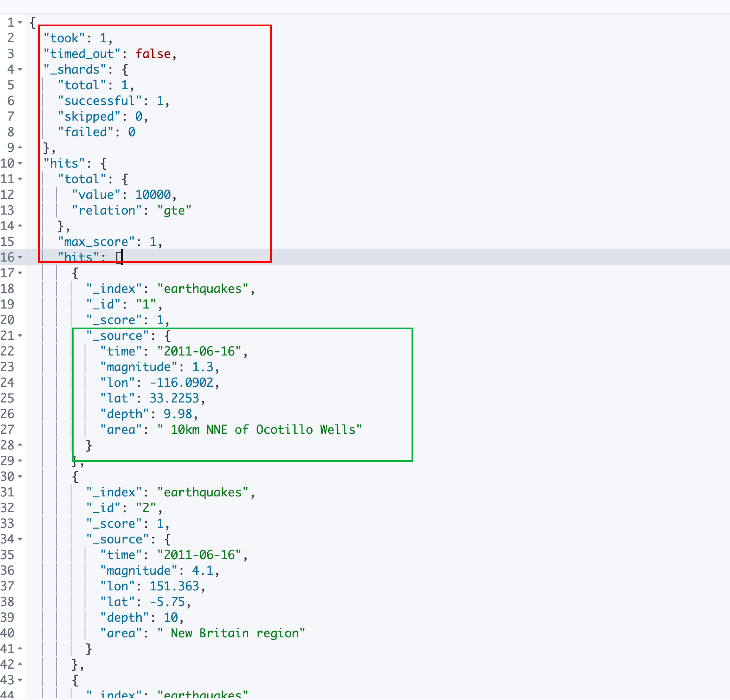Click the fold-end arrow on line 14
Screen dimensions: 730x700
(20, 226)
